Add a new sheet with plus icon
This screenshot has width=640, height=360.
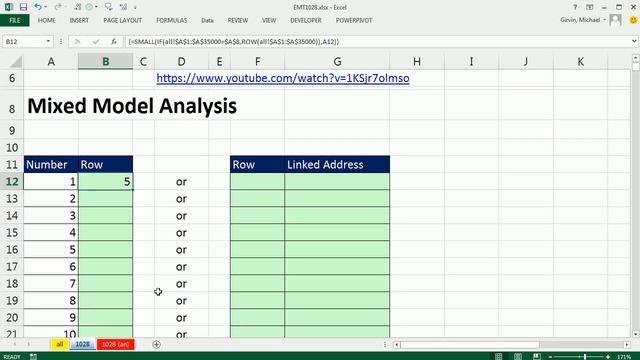156,344
